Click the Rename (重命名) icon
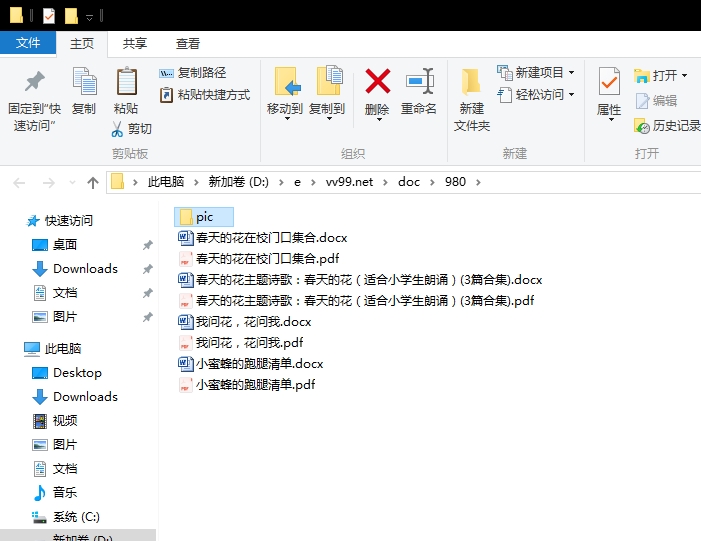Image resolution: width=701 pixels, height=541 pixels. 420,81
